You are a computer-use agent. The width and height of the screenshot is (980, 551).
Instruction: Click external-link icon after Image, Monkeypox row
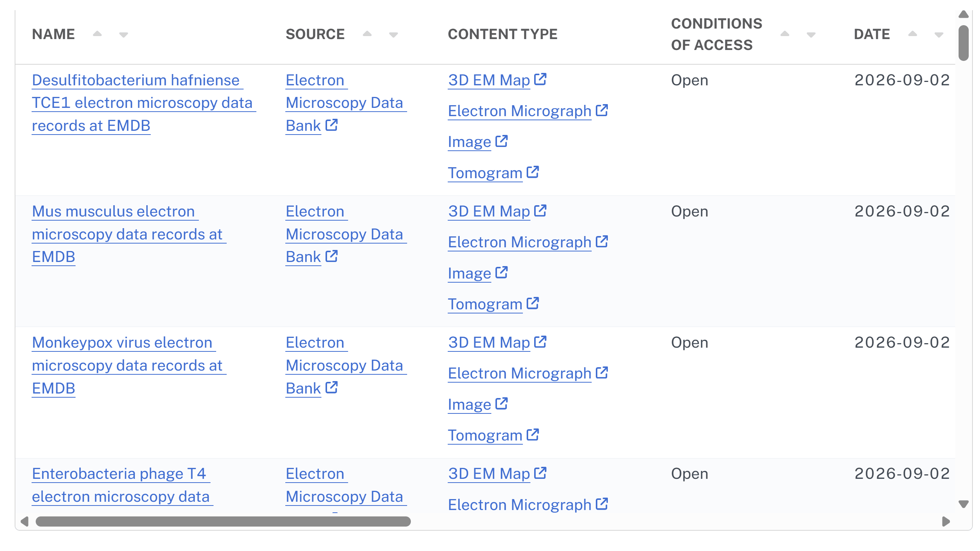coord(501,403)
